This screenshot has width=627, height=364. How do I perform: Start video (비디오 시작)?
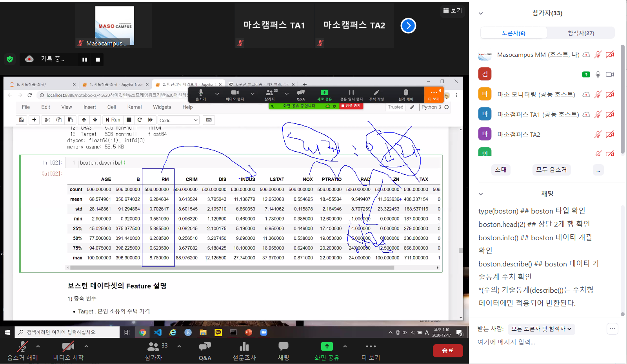coord(68,351)
